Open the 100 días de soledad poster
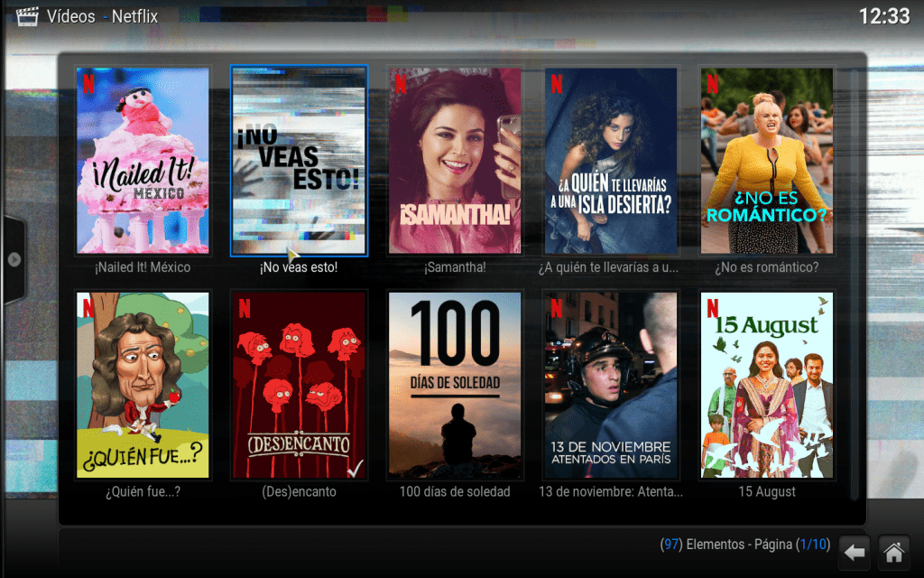Screen dimensions: 924x578 [x=455, y=385]
